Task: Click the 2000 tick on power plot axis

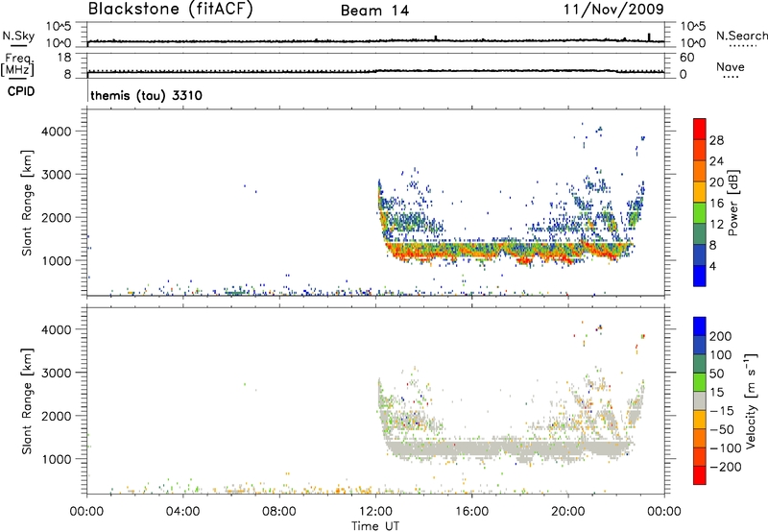Action: pos(57,217)
